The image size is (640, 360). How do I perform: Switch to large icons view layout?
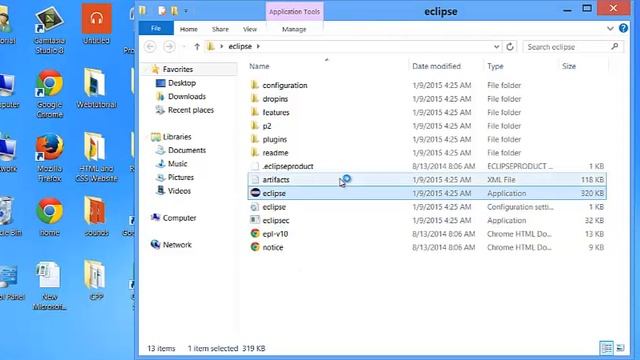coord(620,348)
